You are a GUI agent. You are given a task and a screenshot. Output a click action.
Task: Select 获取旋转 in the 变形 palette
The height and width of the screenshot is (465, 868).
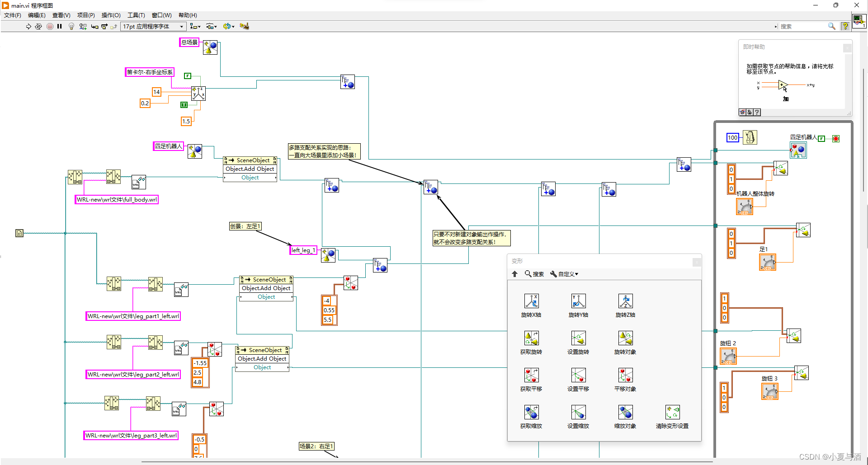(531, 342)
